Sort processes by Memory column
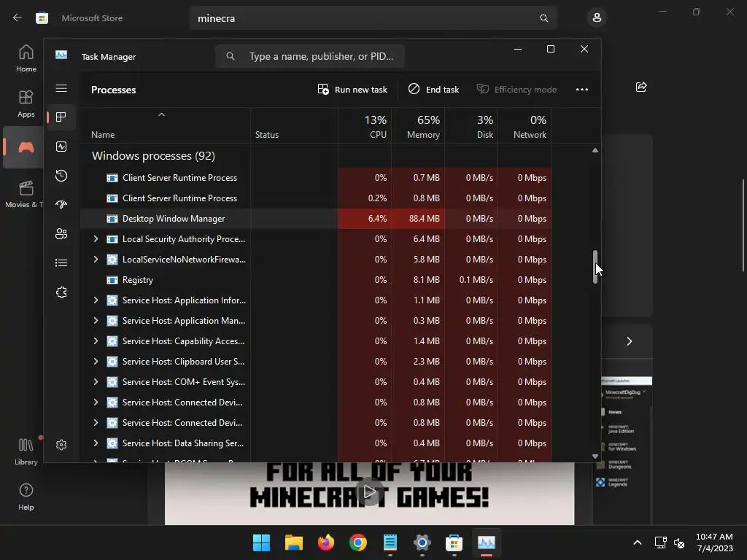This screenshot has width=747, height=560. pos(418,126)
